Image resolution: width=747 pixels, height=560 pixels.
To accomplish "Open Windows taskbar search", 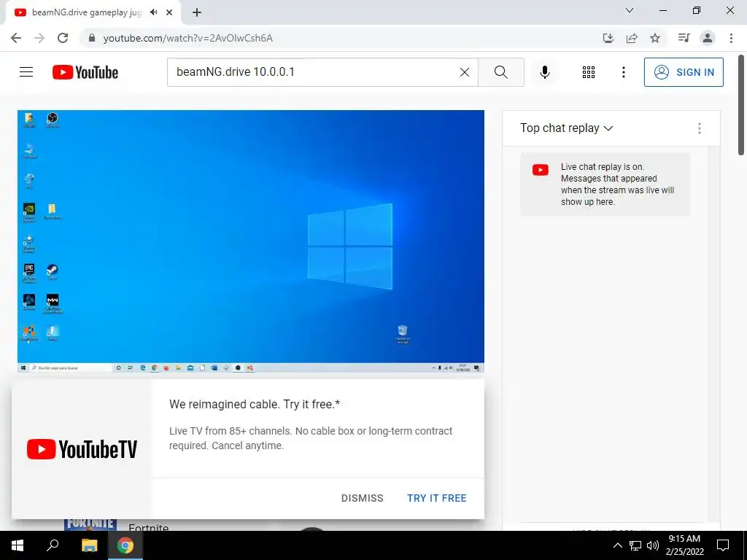I will [53, 545].
